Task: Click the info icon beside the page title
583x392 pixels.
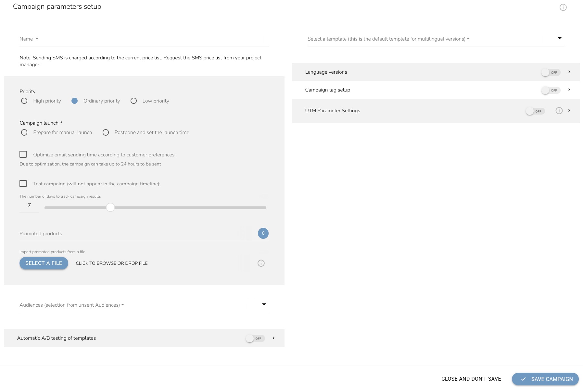Action: 563,7
